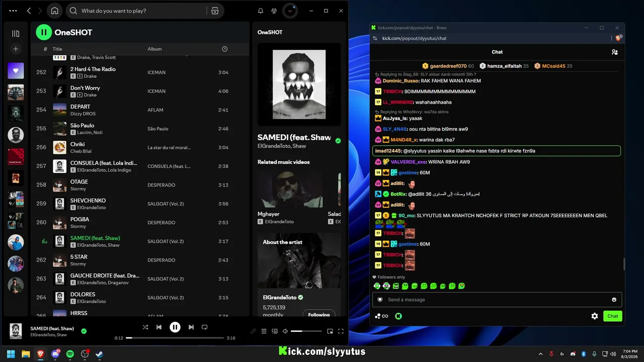Sort the playlist by Title column
This screenshot has width=644, height=362.
click(57, 49)
